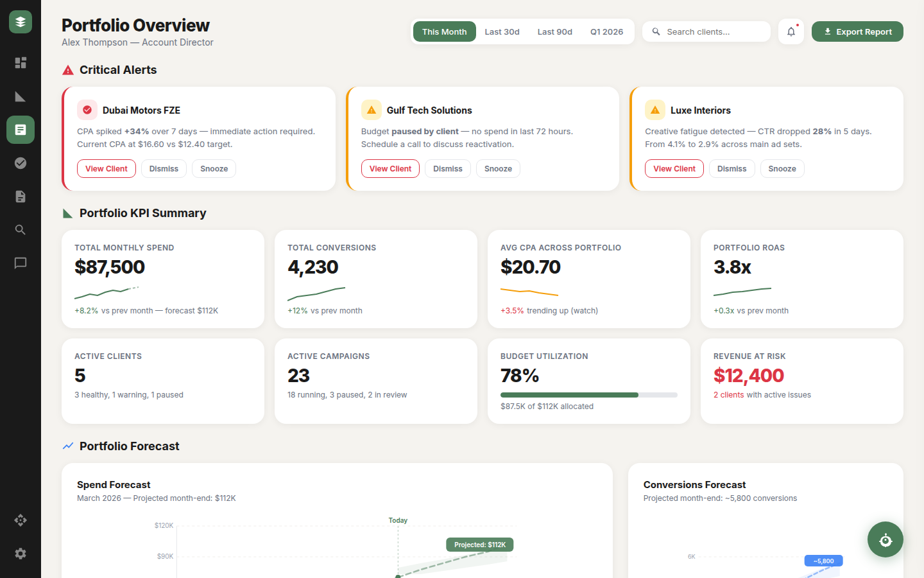
Task: Click the Portfolio KPI Summary heading icon
Action: (x=68, y=213)
